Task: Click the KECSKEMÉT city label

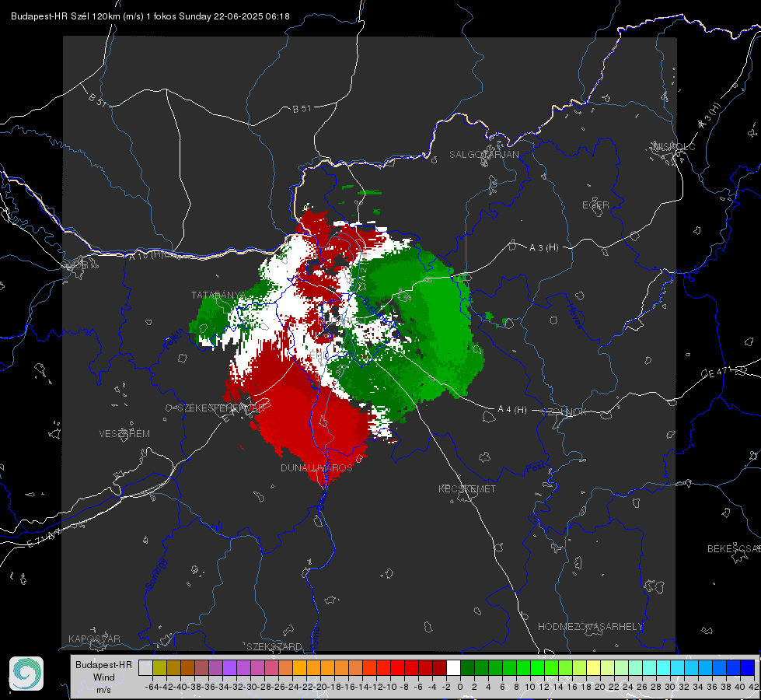Action: 467,488
